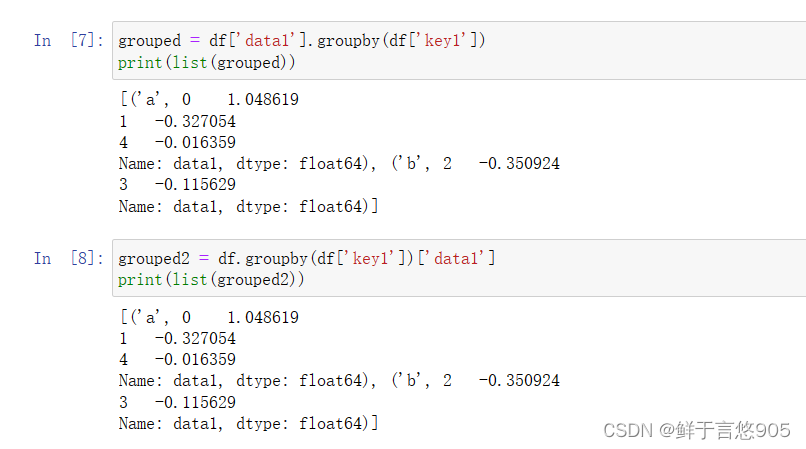
Task: Click last dtype: float64 line of first output
Action: point(248,206)
